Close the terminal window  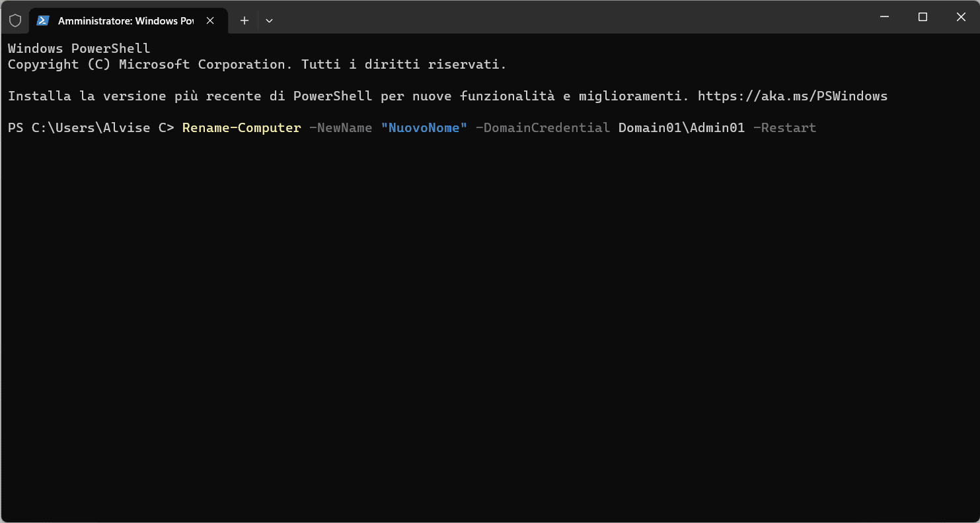coord(961,17)
